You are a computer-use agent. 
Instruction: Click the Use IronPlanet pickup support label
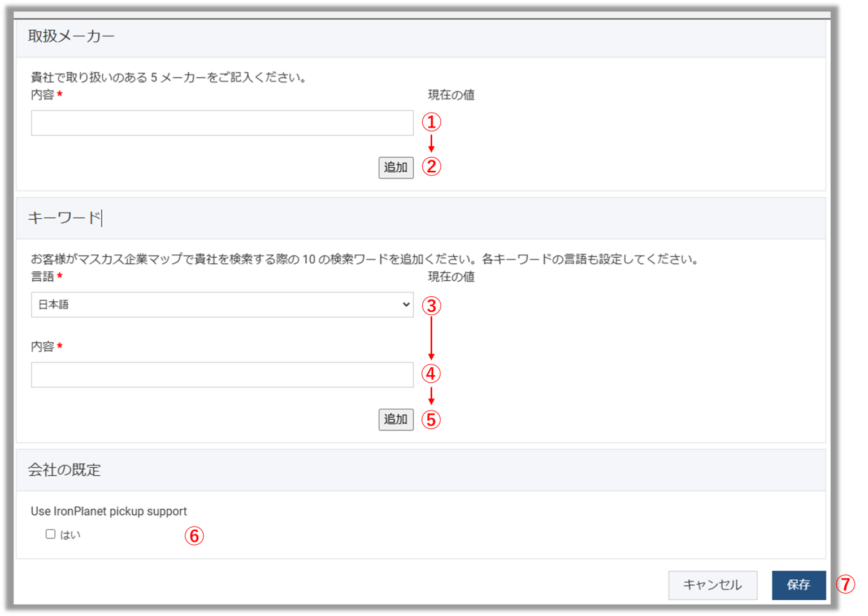(x=108, y=511)
